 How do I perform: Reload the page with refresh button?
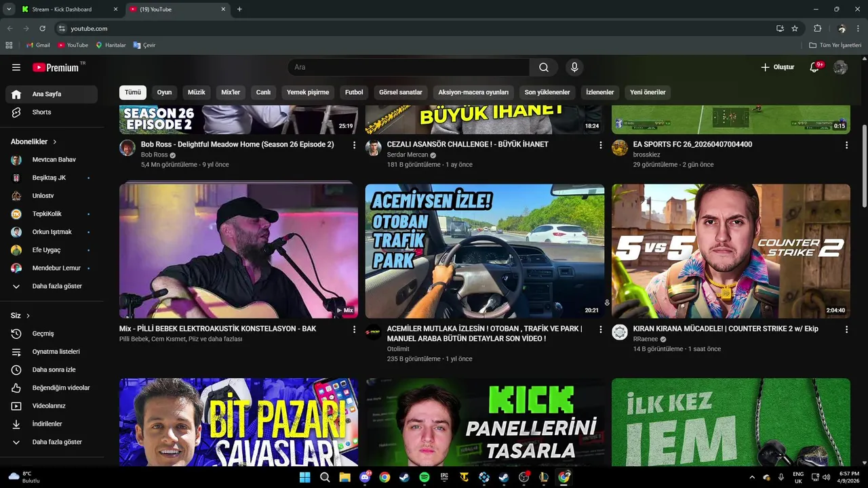pos(42,28)
